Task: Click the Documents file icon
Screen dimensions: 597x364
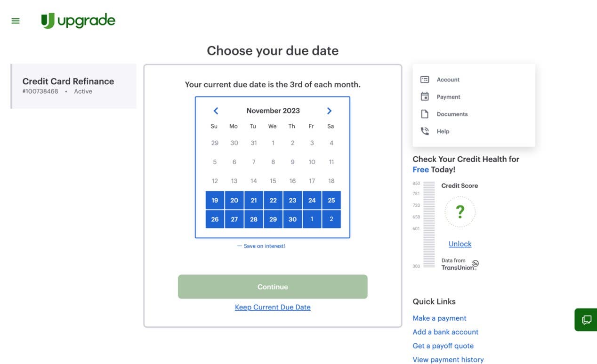Action: click(x=425, y=114)
